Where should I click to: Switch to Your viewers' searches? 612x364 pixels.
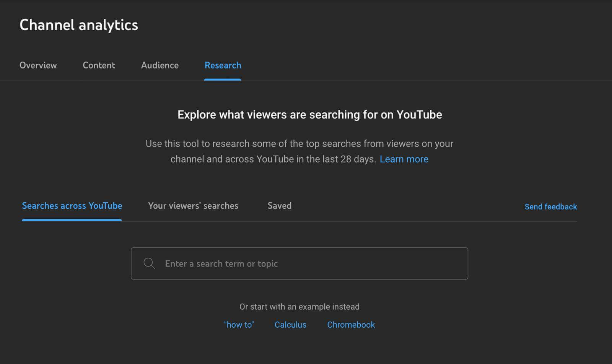click(193, 206)
